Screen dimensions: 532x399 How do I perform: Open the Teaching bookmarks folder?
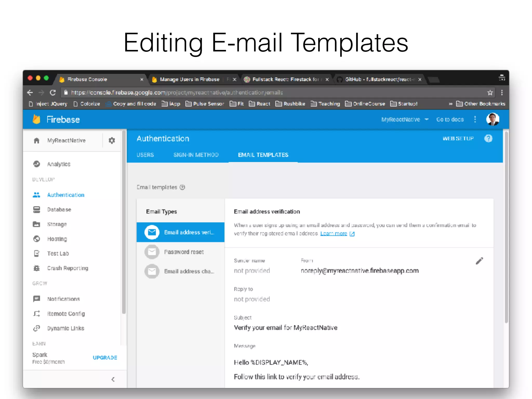tap(325, 104)
